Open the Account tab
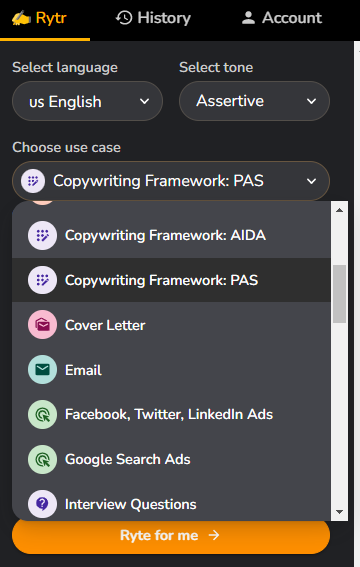Image resolution: width=360 pixels, height=567 pixels. coord(282,18)
